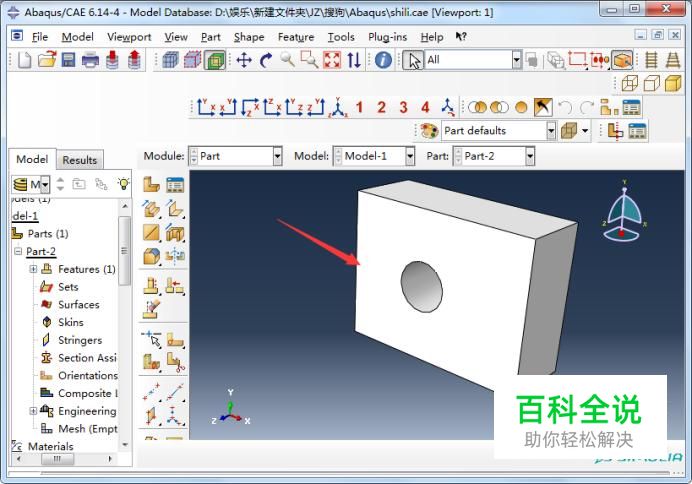This screenshot has width=692, height=484.
Task: Select the Rotate View tool
Action: [266, 60]
